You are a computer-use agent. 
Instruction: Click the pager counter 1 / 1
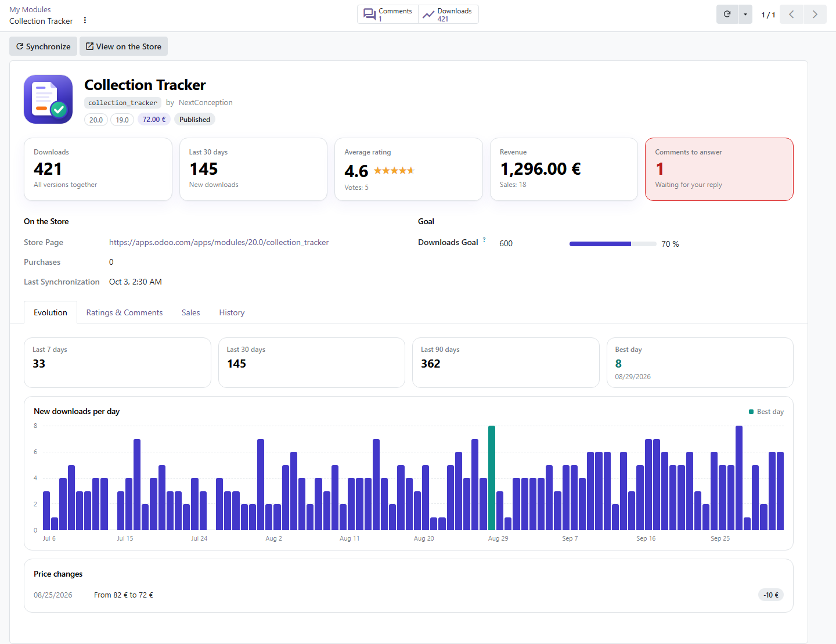pyautogui.click(x=768, y=15)
